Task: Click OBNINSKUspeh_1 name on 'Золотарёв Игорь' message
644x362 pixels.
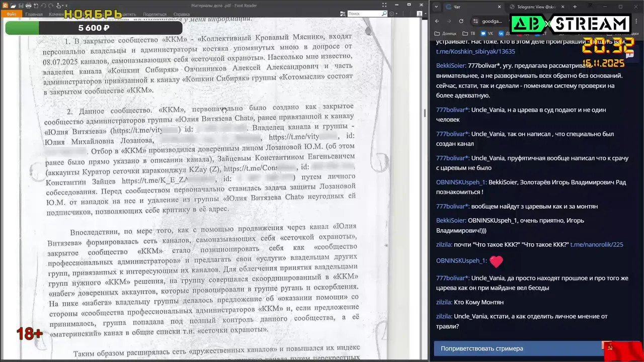Action: 461,182
